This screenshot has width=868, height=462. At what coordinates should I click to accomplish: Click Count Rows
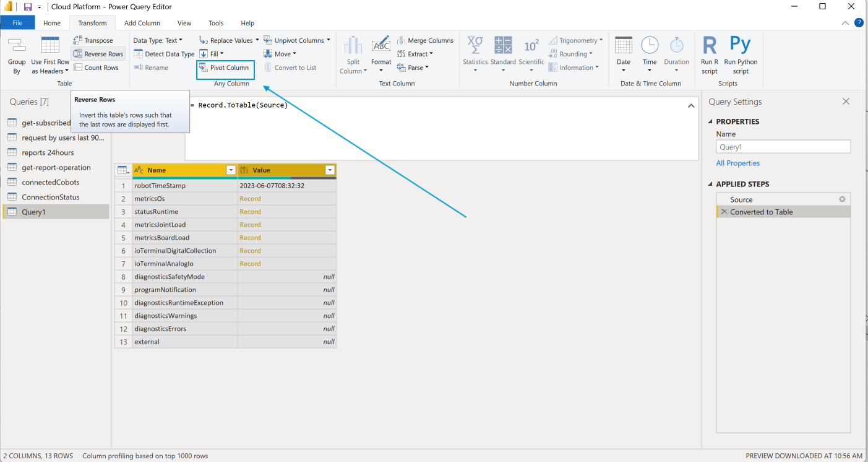pos(97,68)
